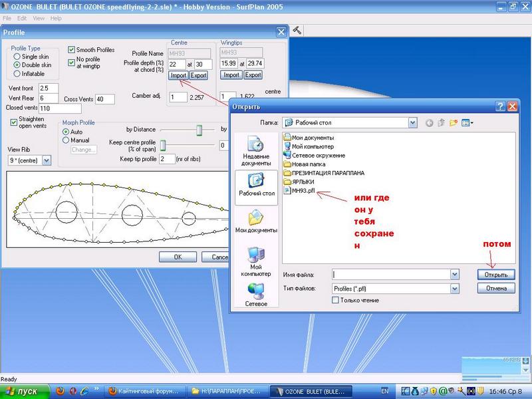Click the by Distance slider handle
Image resolution: width=532 pixels, height=399 pixels.
199,130
